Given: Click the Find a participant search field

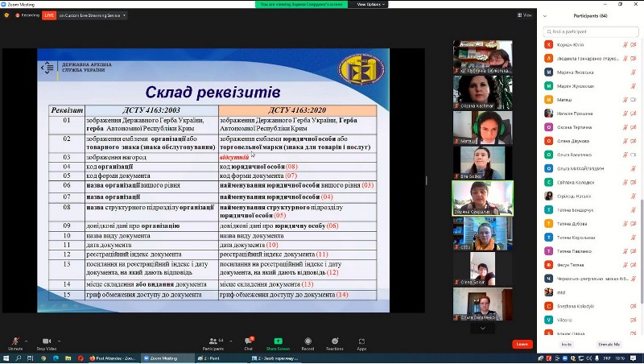Looking at the screenshot, I should pyautogui.click(x=592, y=31).
